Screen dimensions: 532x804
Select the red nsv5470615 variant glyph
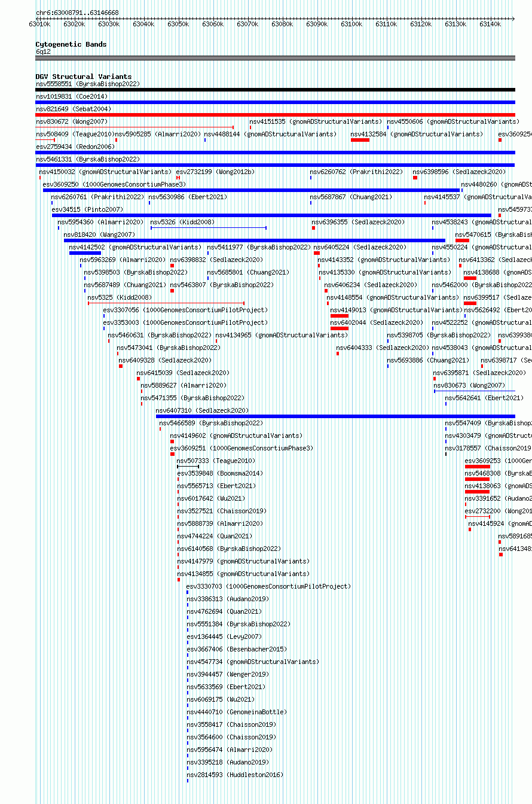(462, 240)
